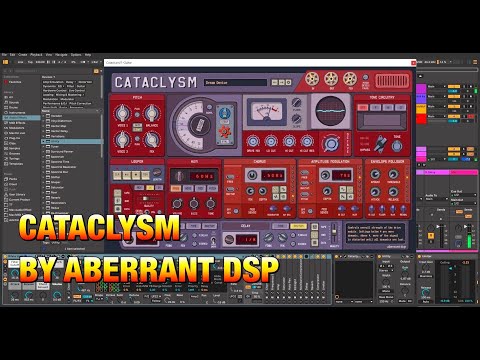Click the oscilloscope display

pos(330,111)
